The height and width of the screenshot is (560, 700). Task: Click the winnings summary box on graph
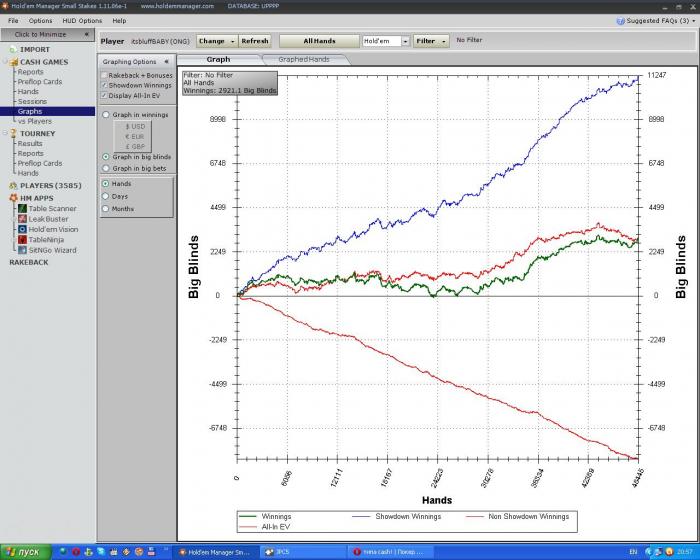coord(230,83)
